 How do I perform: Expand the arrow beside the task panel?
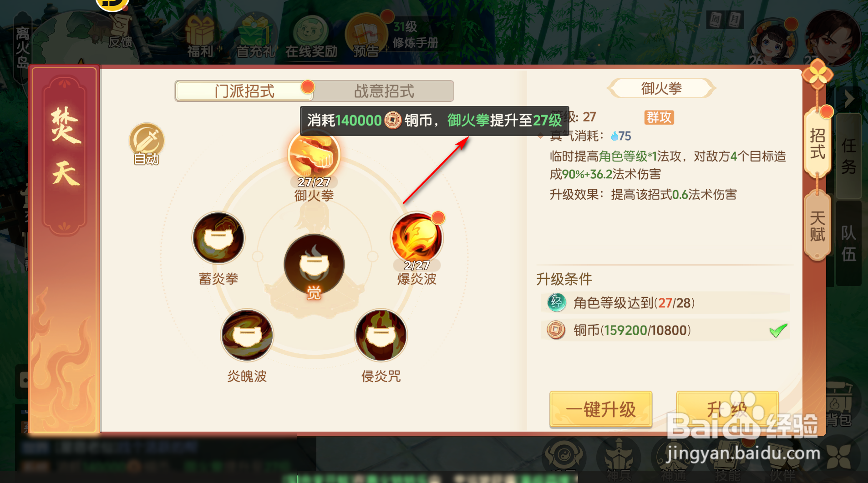(x=849, y=99)
